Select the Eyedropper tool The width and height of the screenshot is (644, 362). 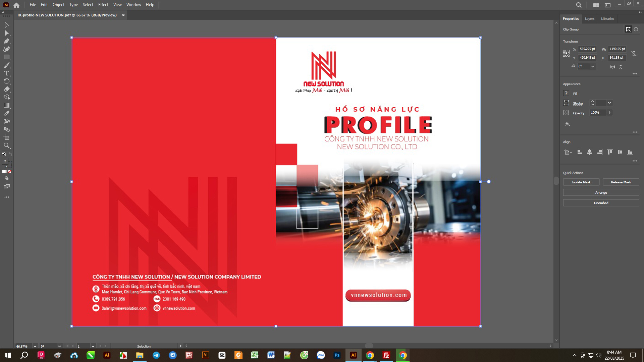[x=6, y=114]
